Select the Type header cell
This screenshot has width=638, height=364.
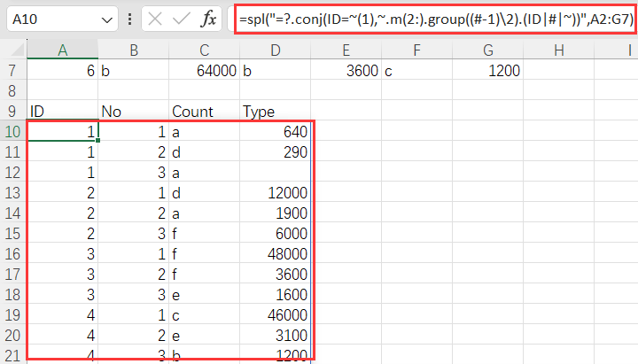(x=275, y=112)
